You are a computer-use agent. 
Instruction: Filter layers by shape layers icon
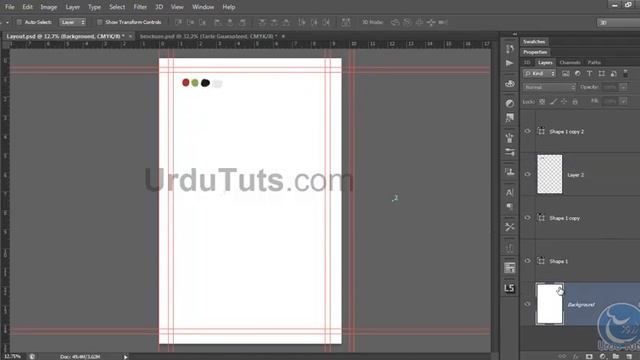[x=602, y=73]
